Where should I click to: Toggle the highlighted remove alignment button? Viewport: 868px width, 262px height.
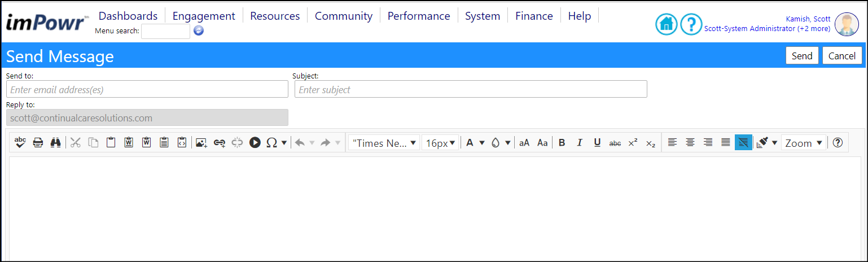point(743,143)
